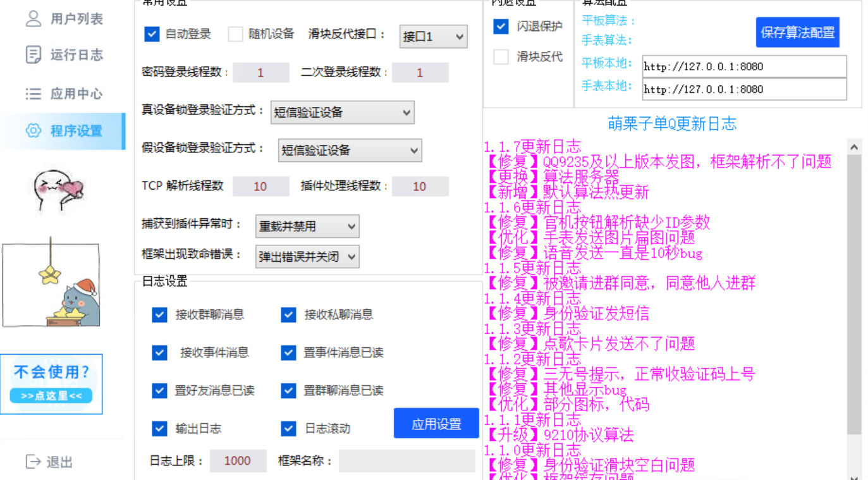Click the 1.1.7更新日志 line
Image resolution: width=868 pixels, height=480 pixels.
tap(532, 147)
